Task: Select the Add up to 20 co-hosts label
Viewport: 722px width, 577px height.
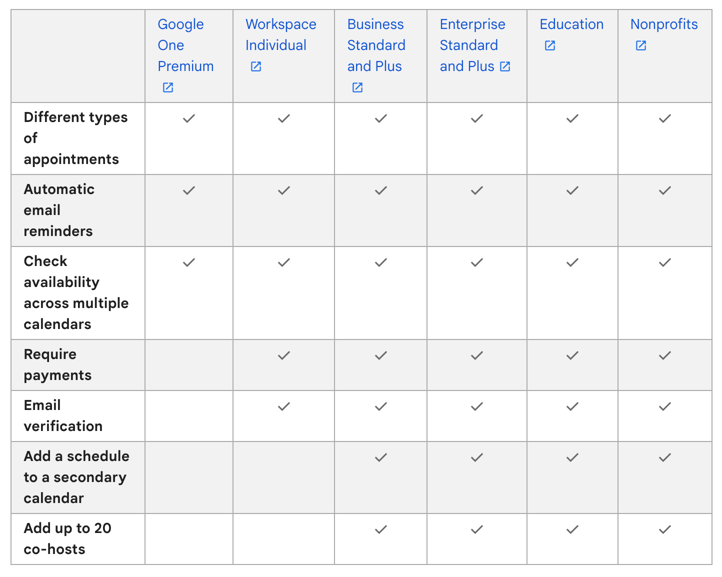Action: coord(67,539)
